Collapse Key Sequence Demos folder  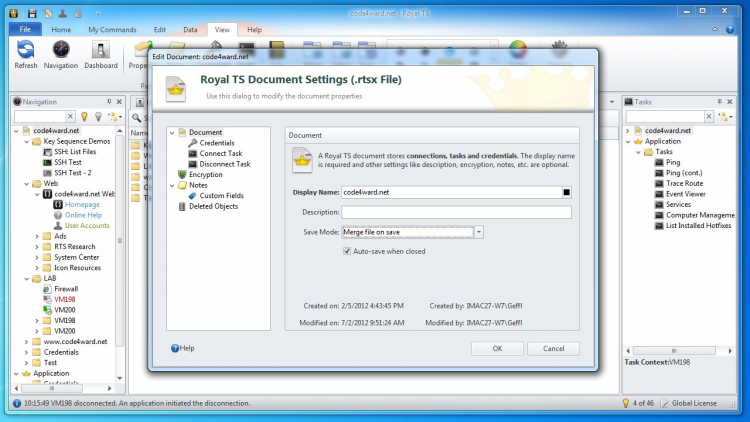click(x=27, y=142)
